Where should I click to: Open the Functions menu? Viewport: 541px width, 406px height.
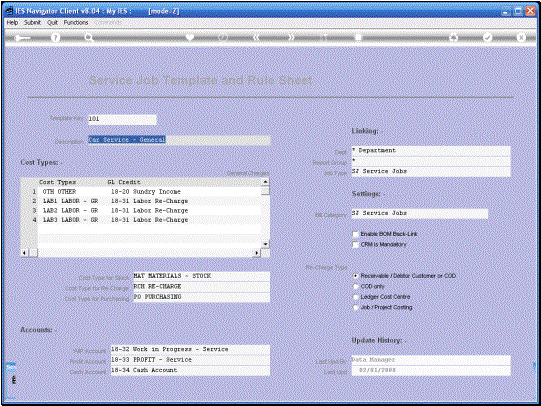click(76, 22)
